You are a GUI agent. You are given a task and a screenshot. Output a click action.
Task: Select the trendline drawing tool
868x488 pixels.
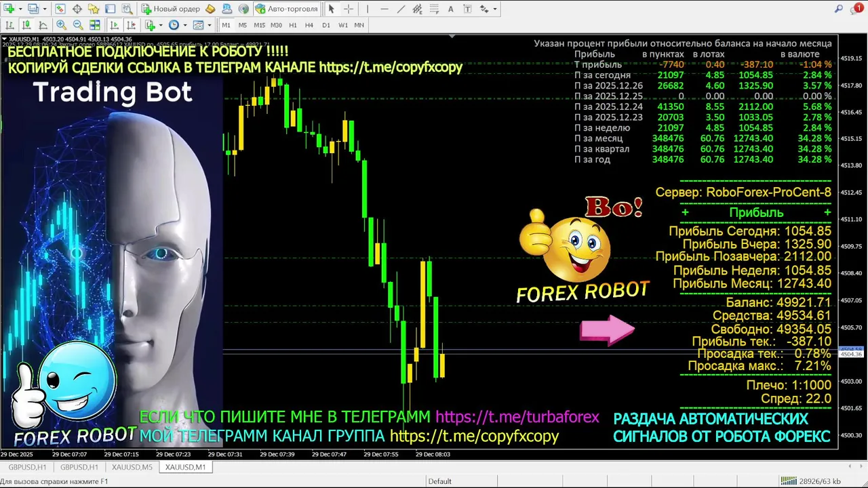[401, 9]
